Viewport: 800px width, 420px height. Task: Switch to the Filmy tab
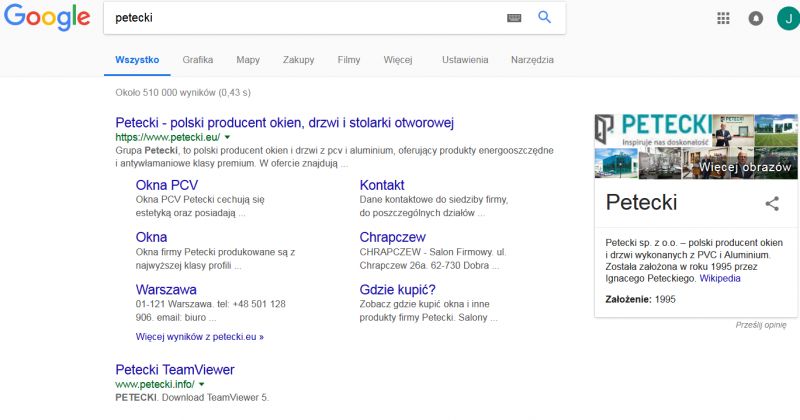click(x=348, y=60)
